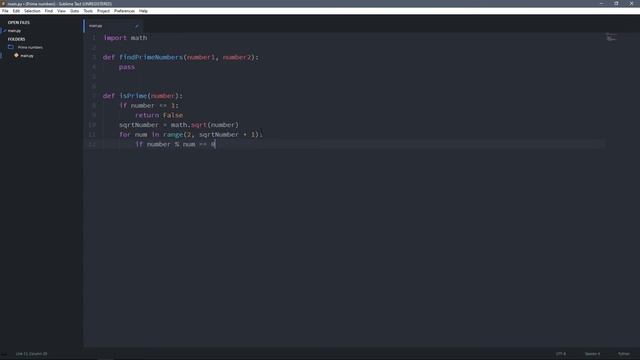Place cursor in 'if number % num == 0' line

tap(175, 144)
